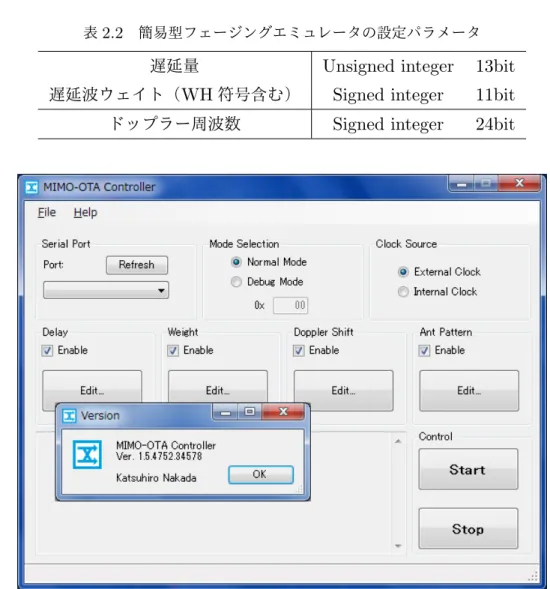Click the large logo inside Version dialog
The height and width of the screenshot is (589, 550).
click(87, 455)
